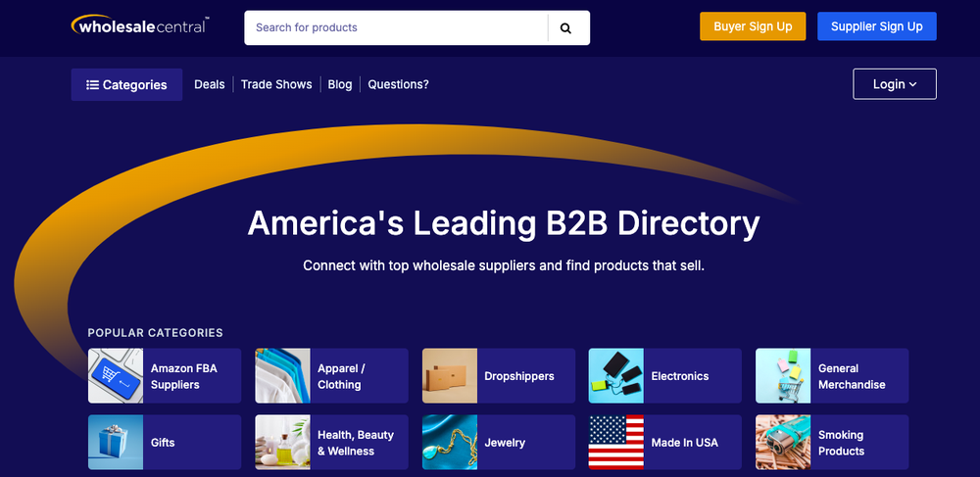Expand the Login dropdown
This screenshot has height=477, width=980.
pos(895,84)
